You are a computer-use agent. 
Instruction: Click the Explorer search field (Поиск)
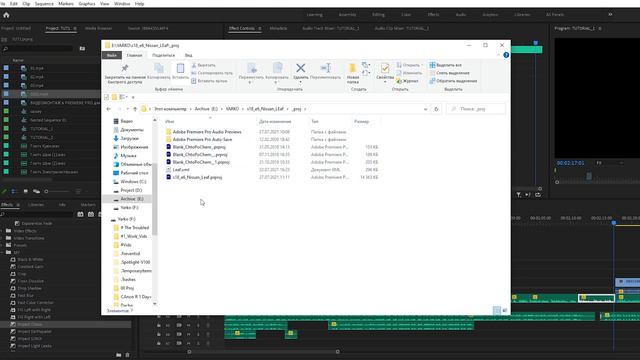(476, 109)
